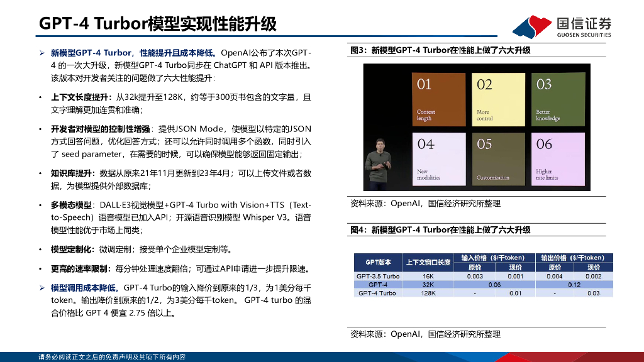Select the GPT-3.5 Turbo table row label
644x362 pixels.
(378, 276)
